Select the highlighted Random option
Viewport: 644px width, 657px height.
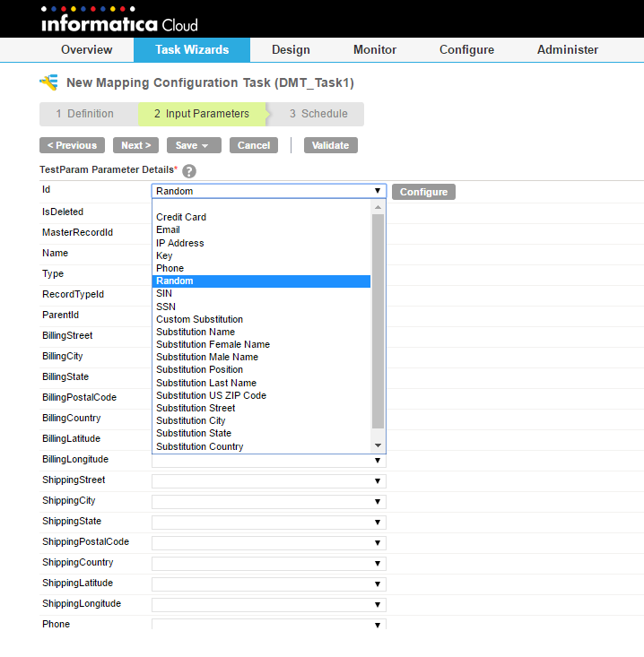261,281
